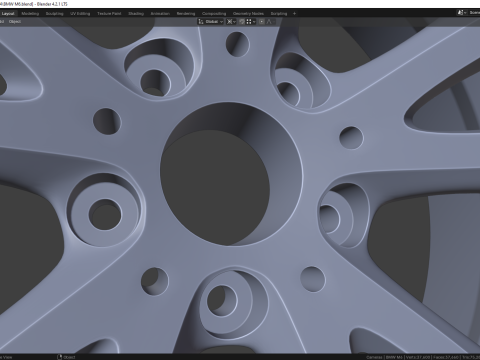Open the snapping options dropdown

251,22
